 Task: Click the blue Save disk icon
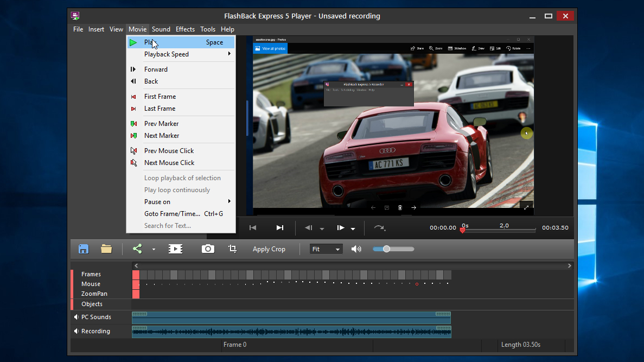pos(84,249)
